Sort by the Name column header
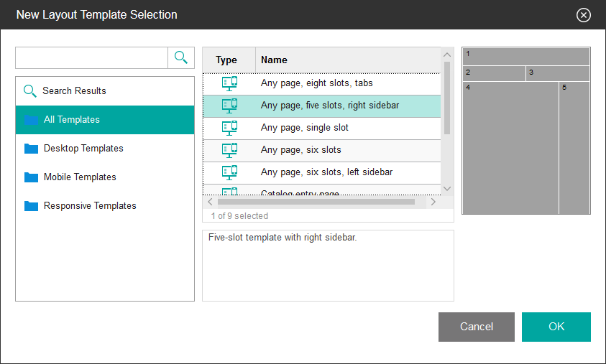 (273, 60)
